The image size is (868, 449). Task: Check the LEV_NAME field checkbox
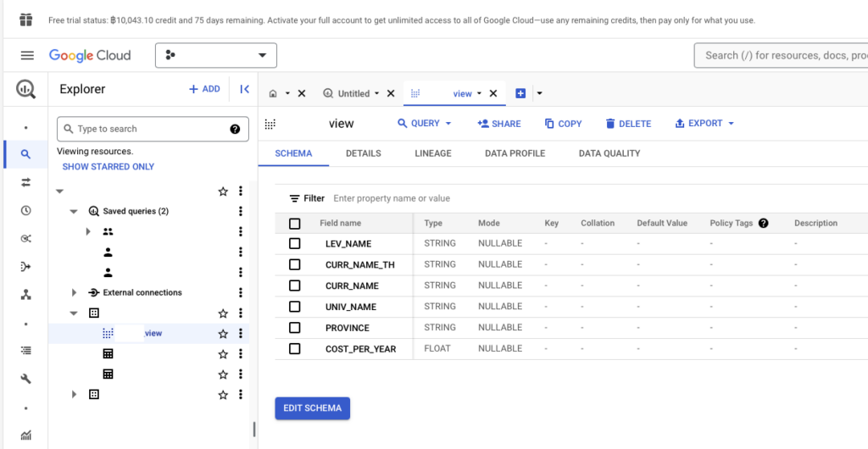295,244
